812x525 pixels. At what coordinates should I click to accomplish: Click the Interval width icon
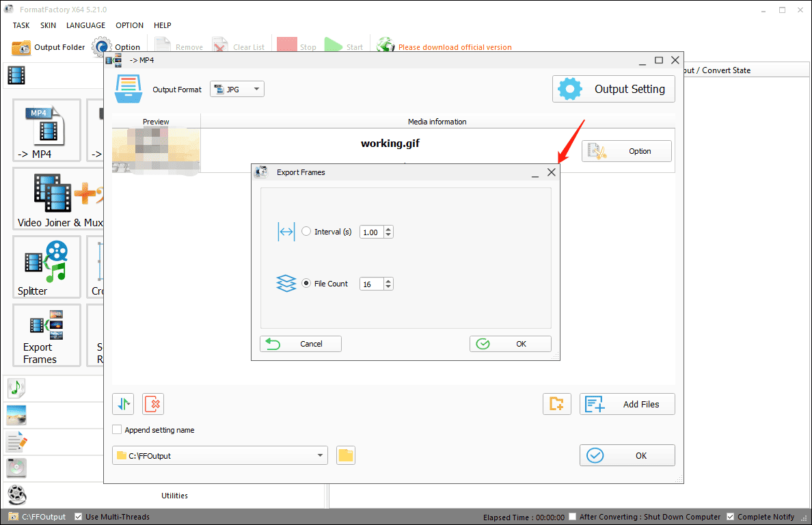tap(286, 232)
